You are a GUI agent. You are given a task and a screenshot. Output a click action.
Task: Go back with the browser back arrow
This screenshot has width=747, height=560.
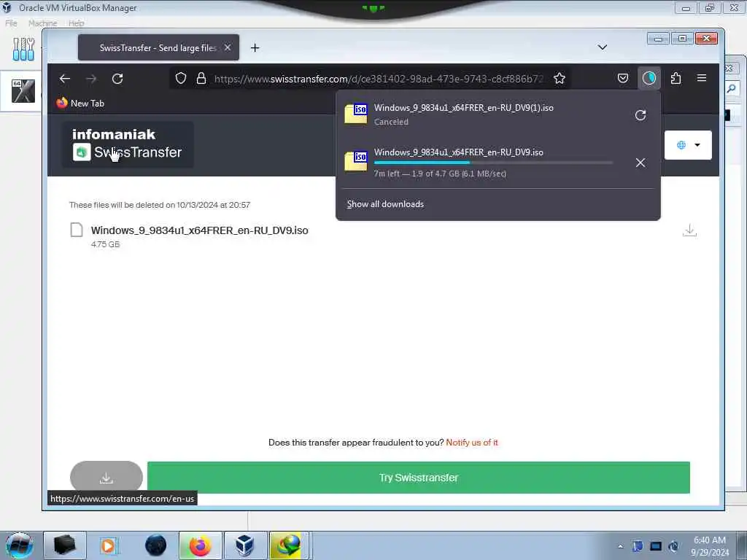[65, 79]
